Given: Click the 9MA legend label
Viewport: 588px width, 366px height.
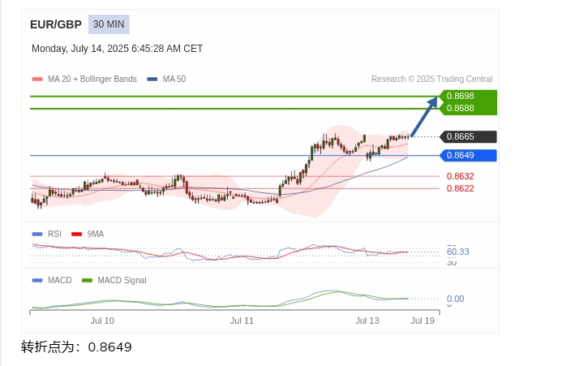Looking at the screenshot, I should [96, 235].
